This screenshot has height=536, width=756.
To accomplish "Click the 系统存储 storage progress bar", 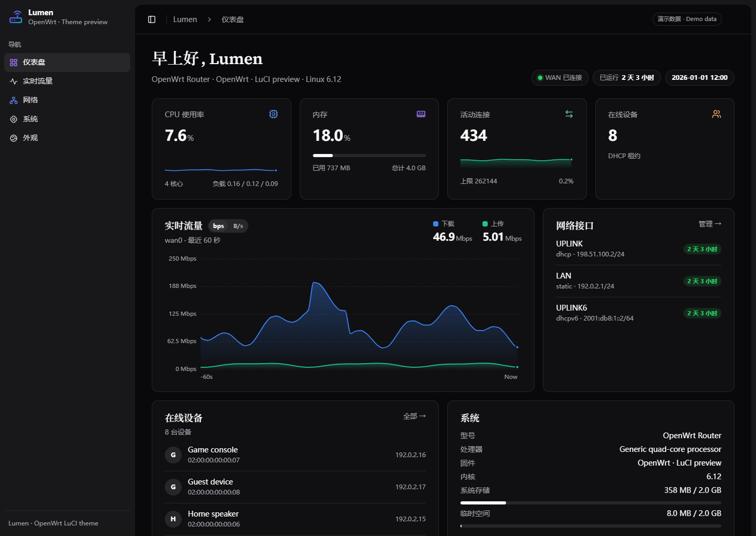I will 591,503.
